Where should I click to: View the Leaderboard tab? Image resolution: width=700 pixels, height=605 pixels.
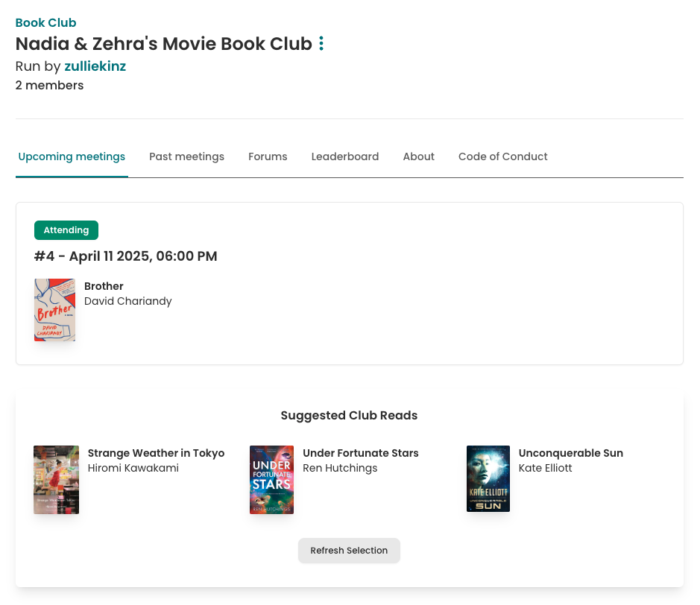pyautogui.click(x=345, y=156)
